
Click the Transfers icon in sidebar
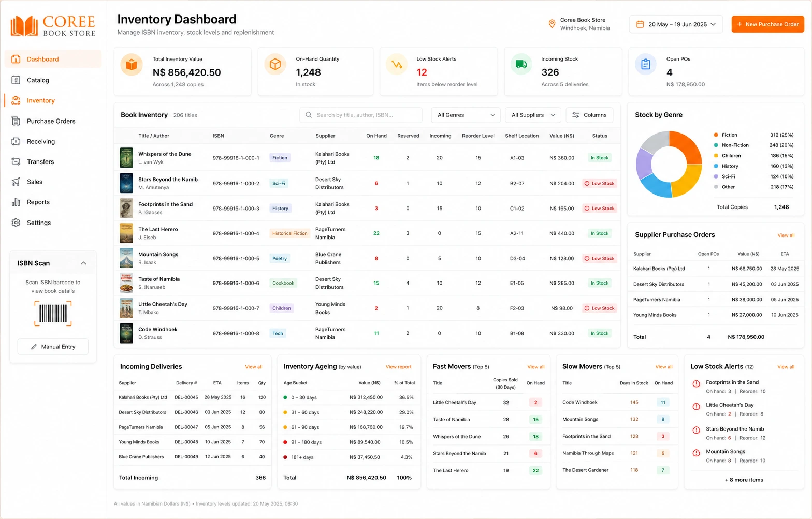16,161
